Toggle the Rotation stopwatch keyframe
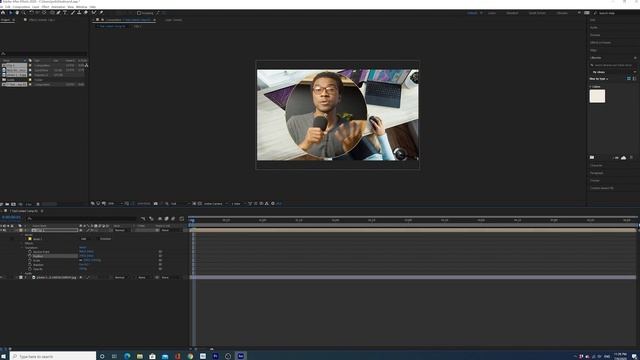This screenshot has height=360, width=640. click(x=30, y=264)
